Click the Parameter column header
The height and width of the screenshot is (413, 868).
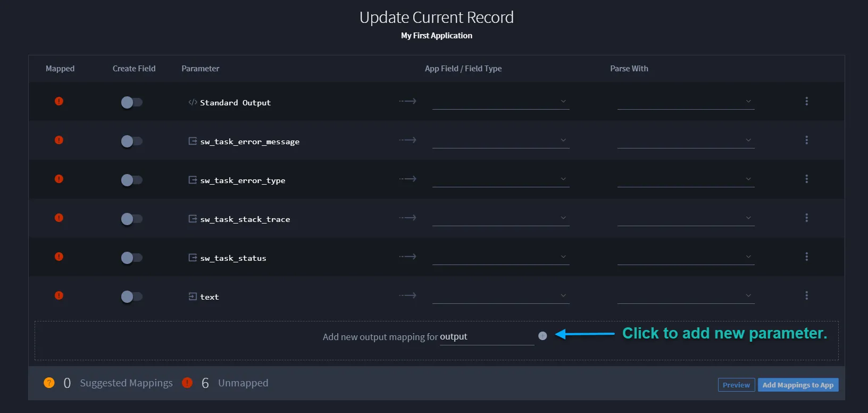coord(201,69)
